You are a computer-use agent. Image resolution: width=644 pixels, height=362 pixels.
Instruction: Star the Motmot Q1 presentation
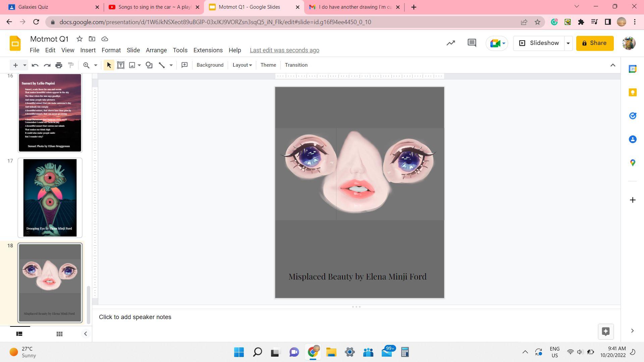[79, 39]
